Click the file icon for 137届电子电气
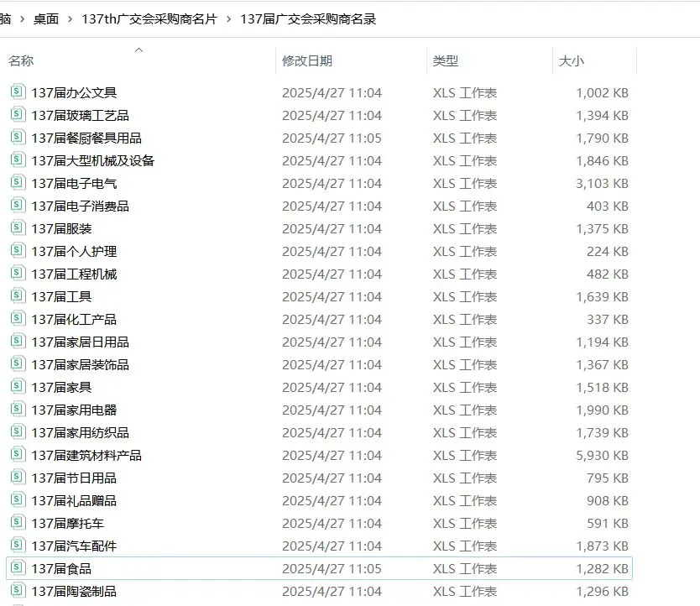700x606 pixels. [x=18, y=183]
